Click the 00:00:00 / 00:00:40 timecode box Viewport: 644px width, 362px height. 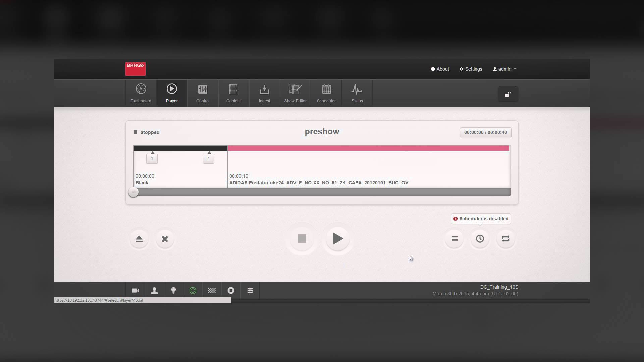coord(485,132)
